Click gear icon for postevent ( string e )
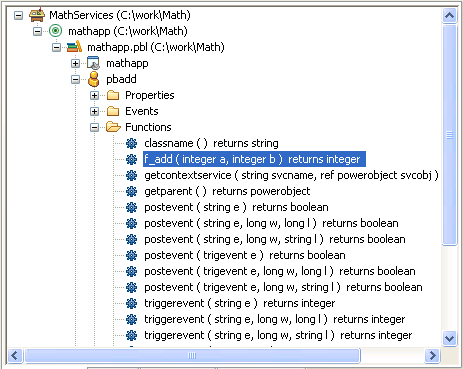This screenshot has height=369, width=463. coord(132,207)
